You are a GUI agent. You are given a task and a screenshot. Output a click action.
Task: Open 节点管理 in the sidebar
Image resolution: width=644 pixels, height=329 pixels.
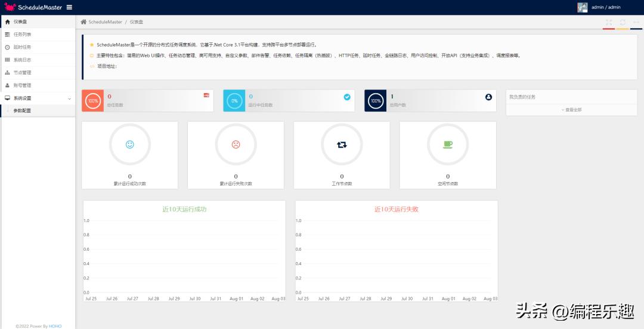coord(38,72)
